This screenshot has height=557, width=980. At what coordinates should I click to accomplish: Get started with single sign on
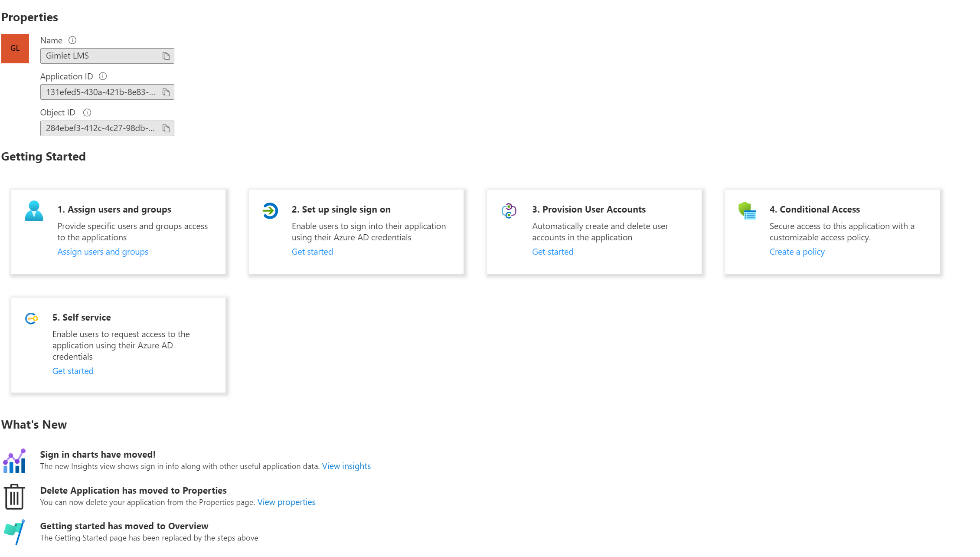[x=312, y=252]
